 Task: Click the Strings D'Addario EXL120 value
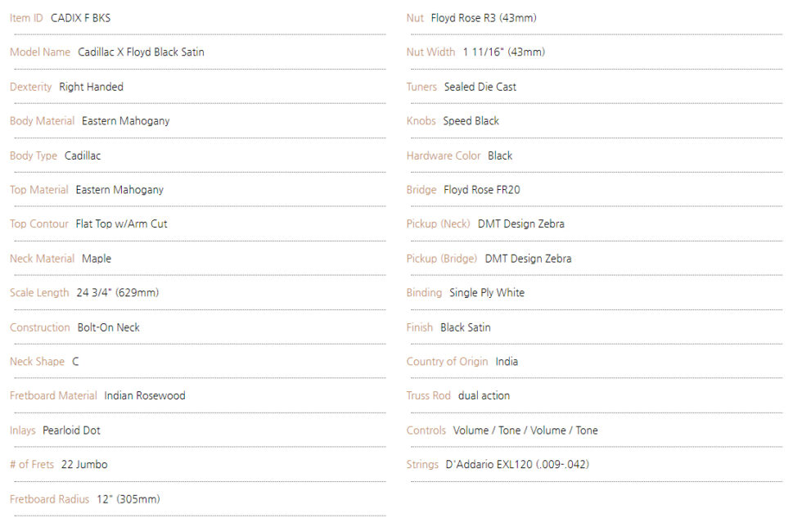517,465
